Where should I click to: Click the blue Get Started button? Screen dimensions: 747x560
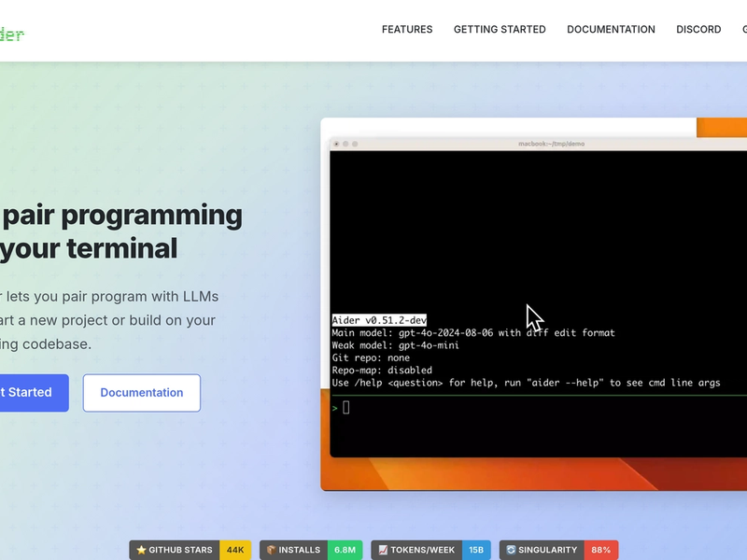coord(34,393)
